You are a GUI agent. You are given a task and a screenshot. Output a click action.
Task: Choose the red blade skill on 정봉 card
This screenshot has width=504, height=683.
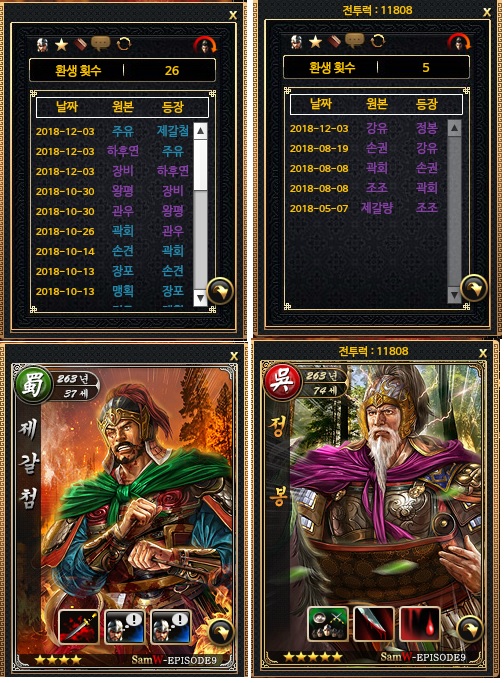click(x=374, y=623)
